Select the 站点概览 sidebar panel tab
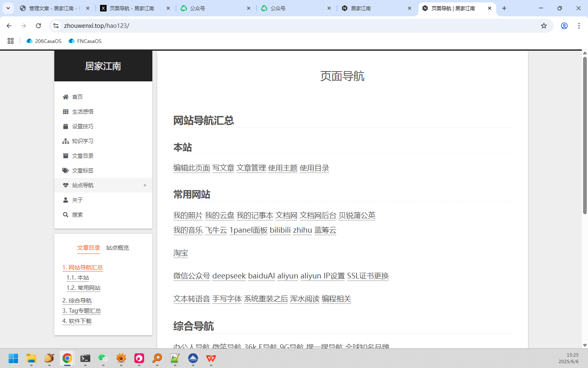The image size is (588, 368). (118, 248)
